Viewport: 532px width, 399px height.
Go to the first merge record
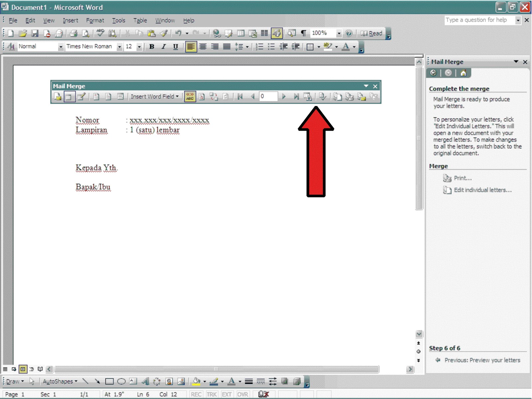pyautogui.click(x=240, y=96)
